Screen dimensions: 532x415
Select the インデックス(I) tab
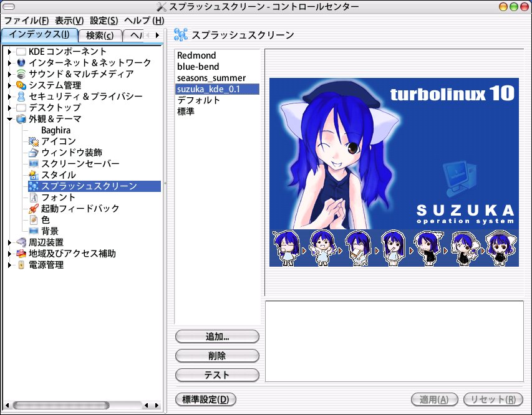coord(39,34)
